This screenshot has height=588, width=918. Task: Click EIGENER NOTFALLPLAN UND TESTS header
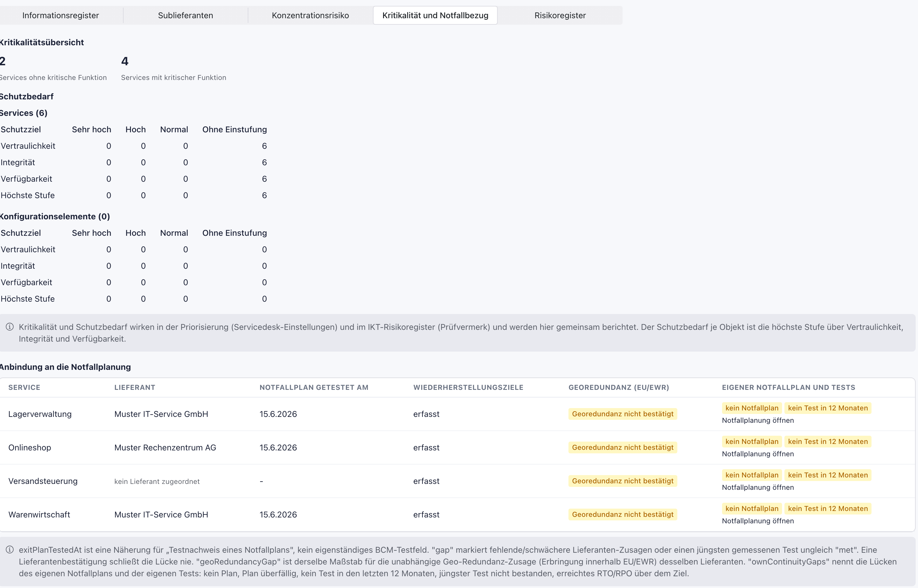click(x=789, y=387)
